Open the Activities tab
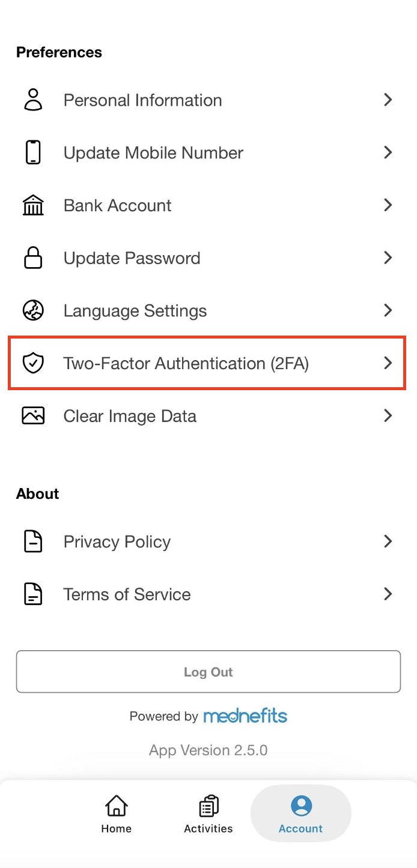Viewport: 417px width, 868px height. click(208, 814)
